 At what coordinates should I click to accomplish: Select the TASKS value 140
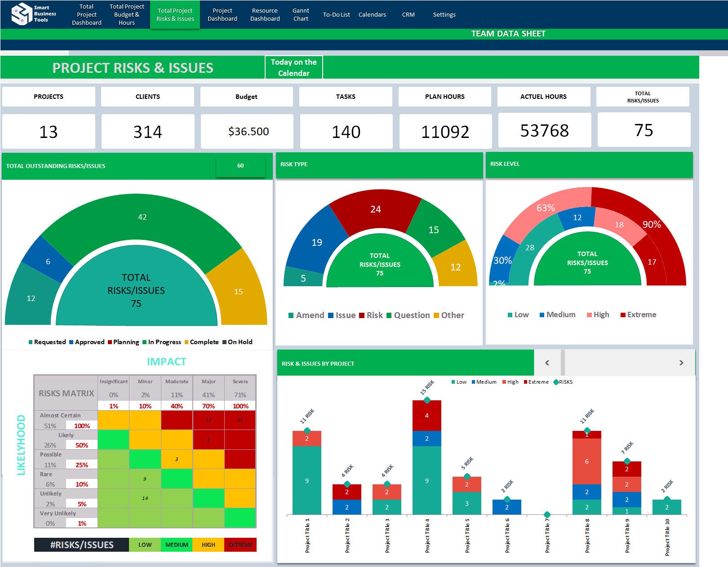pos(346,132)
